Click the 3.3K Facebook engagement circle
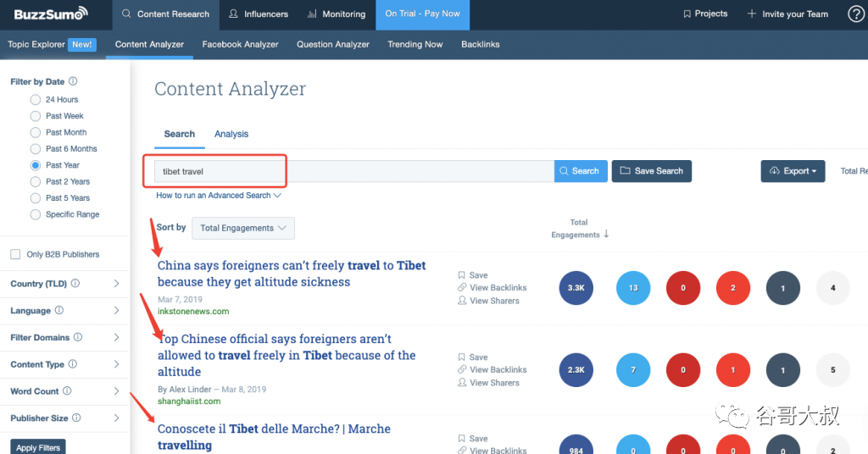 [x=576, y=287]
